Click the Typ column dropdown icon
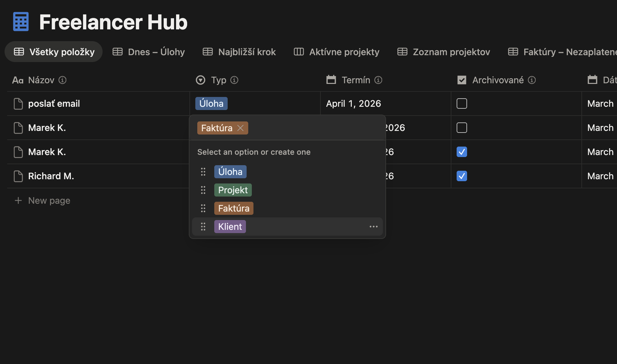 point(200,80)
